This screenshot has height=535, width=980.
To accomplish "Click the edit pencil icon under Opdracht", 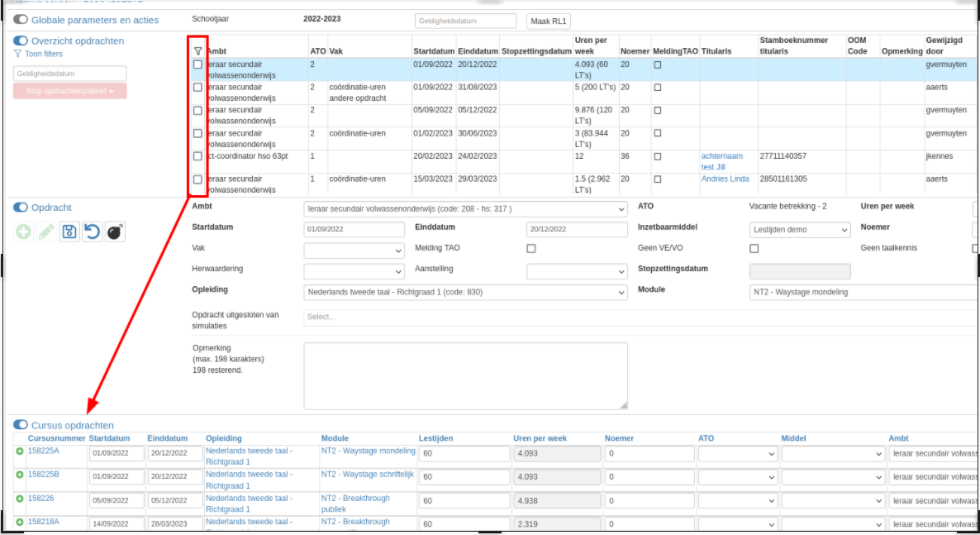I will pyautogui.click(x=46, y=232).
